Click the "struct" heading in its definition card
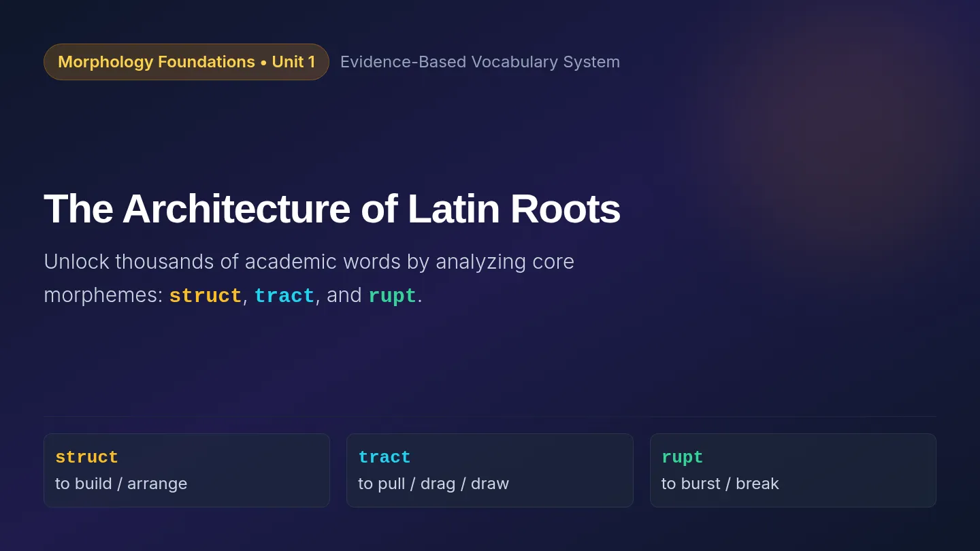 (x=87, y=457)
